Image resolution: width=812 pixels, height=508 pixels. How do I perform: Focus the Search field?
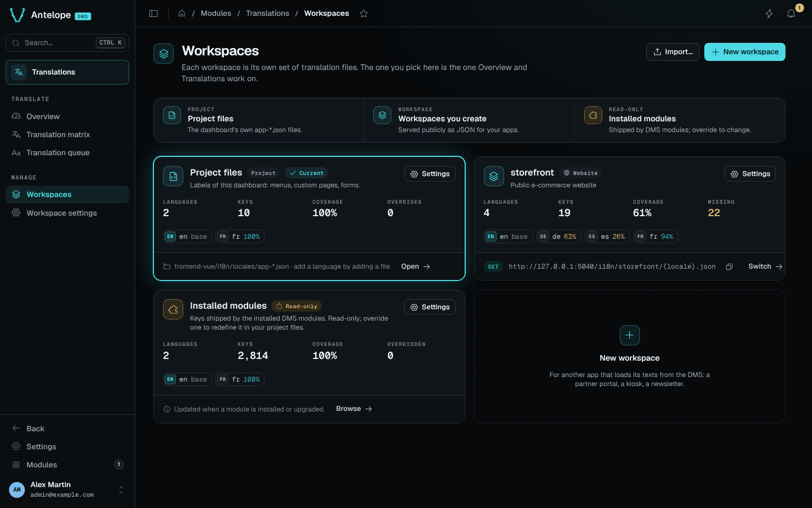tap(67, 43)
